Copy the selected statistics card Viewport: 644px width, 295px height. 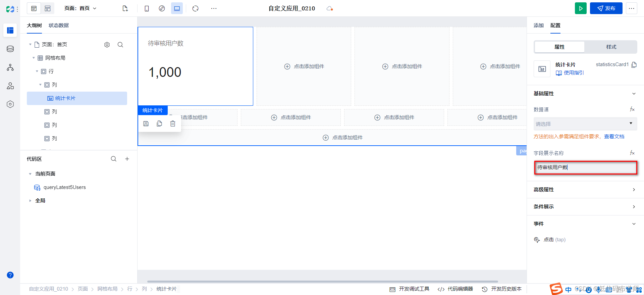tap(159, 124)
